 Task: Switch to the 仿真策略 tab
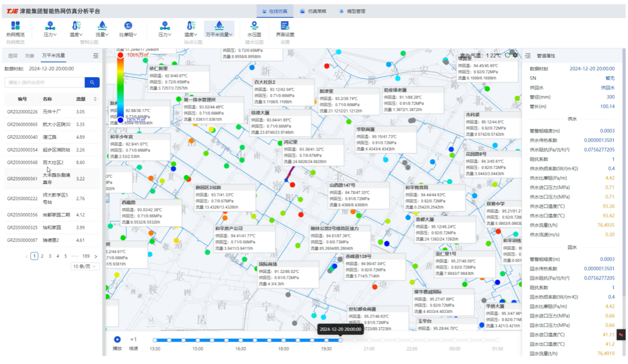tap(313, 11)
